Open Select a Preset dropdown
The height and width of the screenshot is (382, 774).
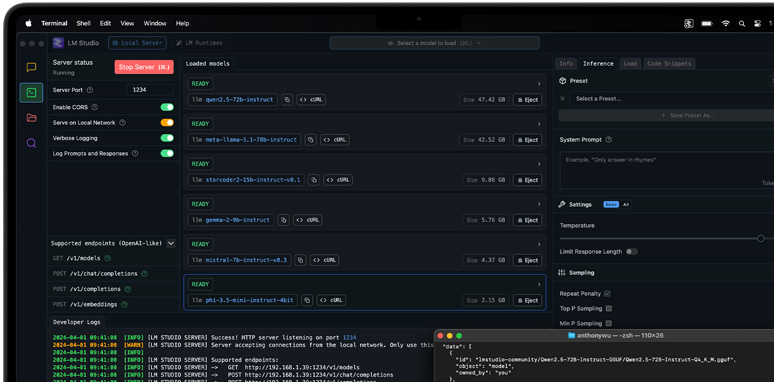(672, 99)
